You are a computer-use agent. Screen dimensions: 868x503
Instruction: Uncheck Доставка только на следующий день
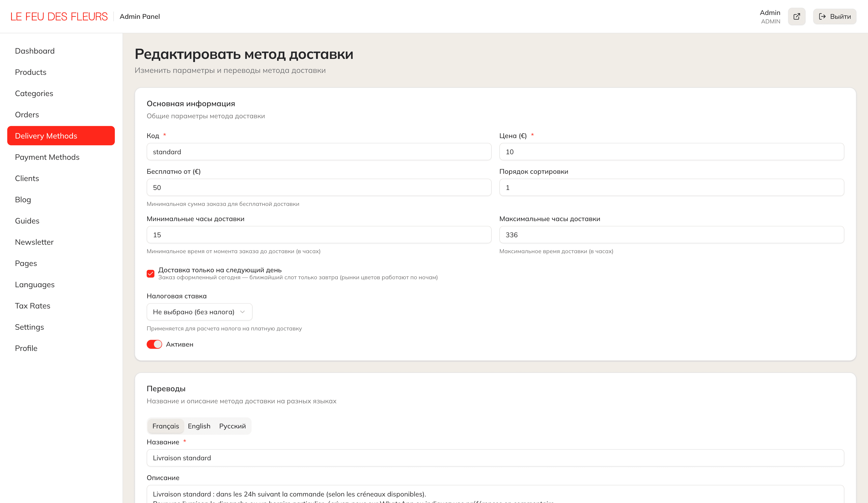[151, 273]
